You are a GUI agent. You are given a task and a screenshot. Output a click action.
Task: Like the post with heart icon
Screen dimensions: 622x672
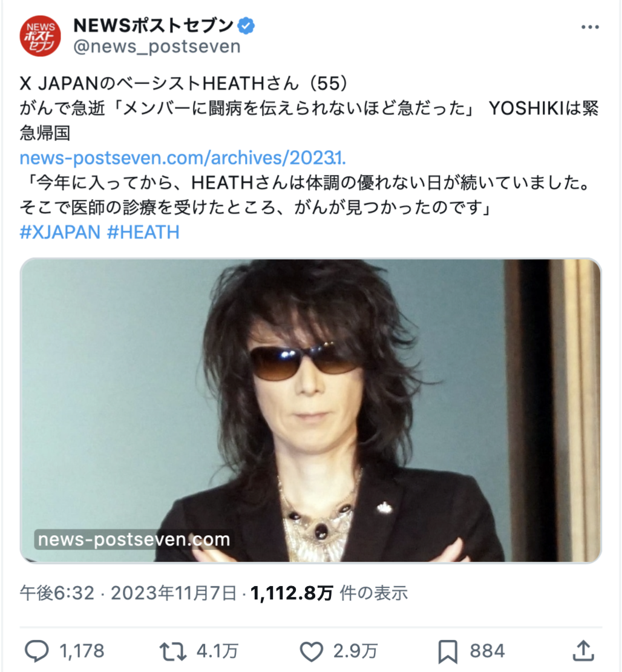click(311, 651)
